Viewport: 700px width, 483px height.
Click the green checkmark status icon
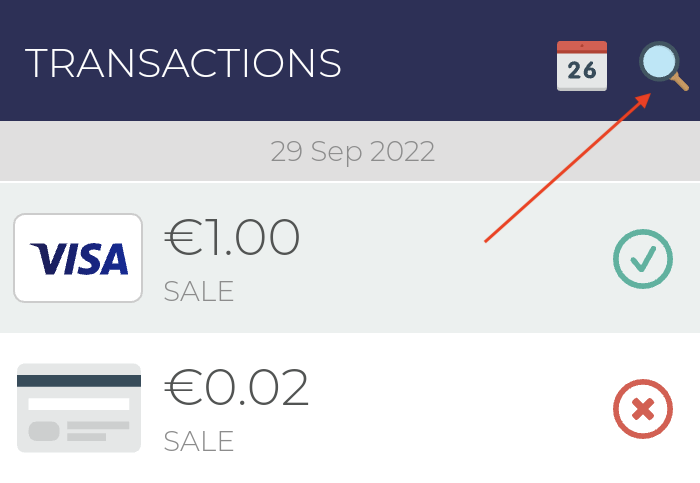642,258
